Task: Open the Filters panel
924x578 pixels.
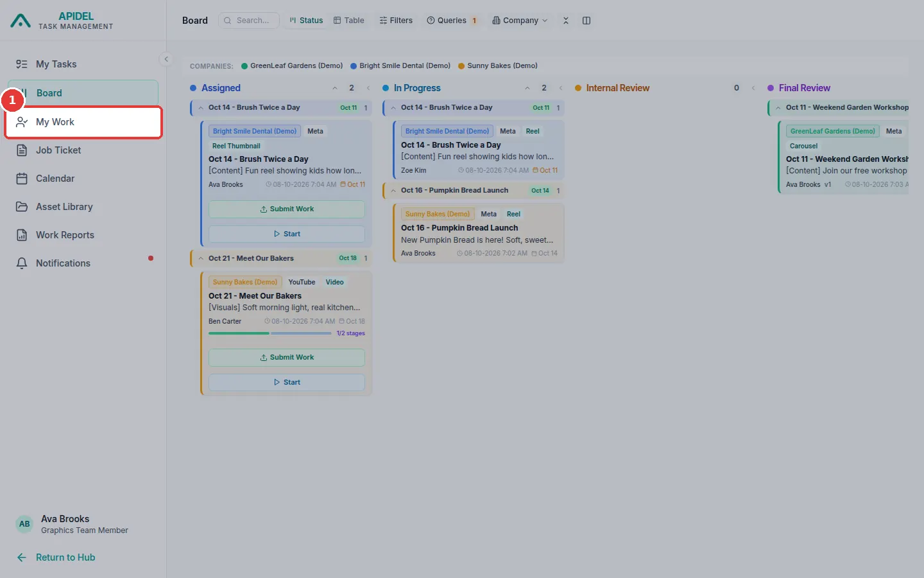Action: [396, 21]
